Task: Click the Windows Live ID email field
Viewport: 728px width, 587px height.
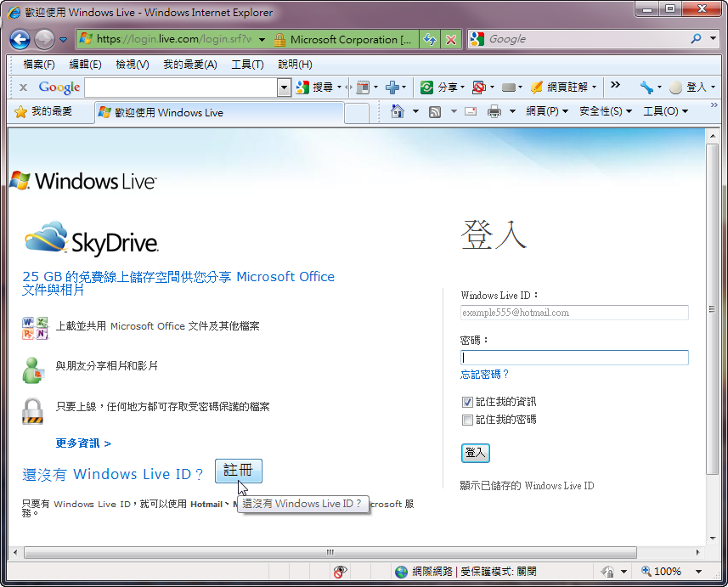Action: tap(574, 313)
